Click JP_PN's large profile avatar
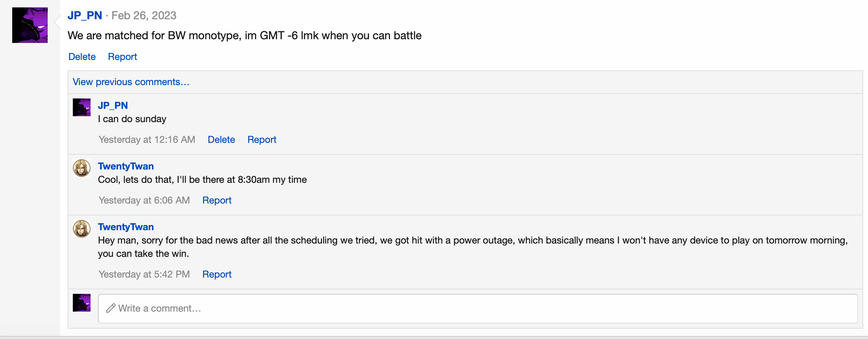Screen dimensions: 868x339 30,25
